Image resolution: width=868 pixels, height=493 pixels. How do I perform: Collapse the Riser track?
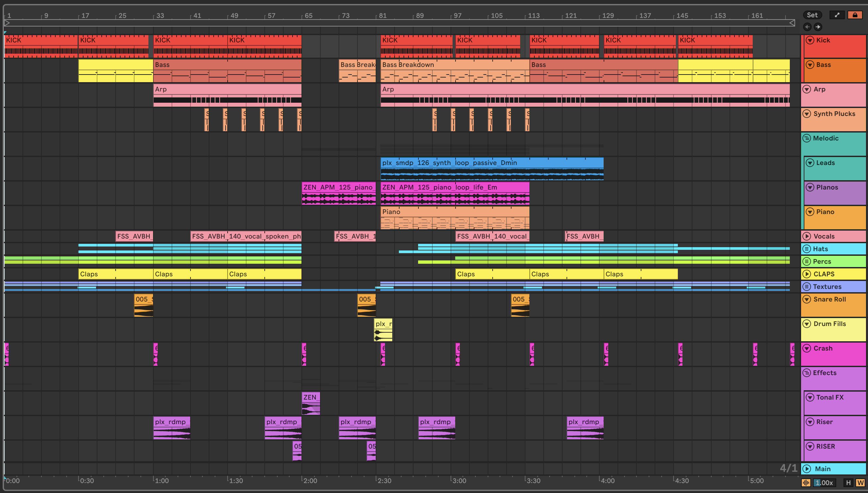pos(810,422)
